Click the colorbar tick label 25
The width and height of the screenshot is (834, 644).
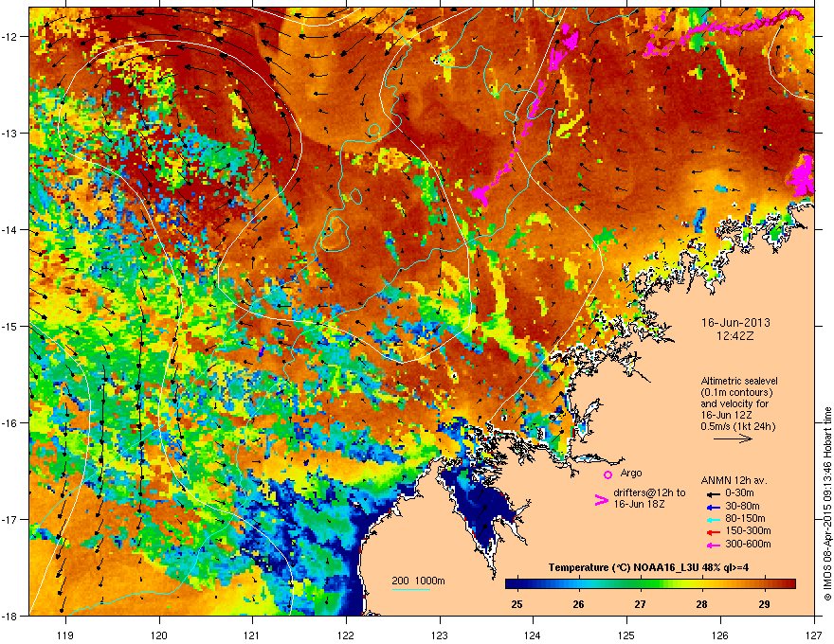pos(517,604)
